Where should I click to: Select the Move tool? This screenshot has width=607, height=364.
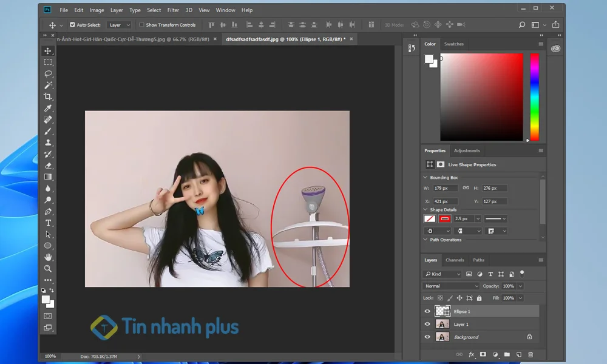[48, 52]
